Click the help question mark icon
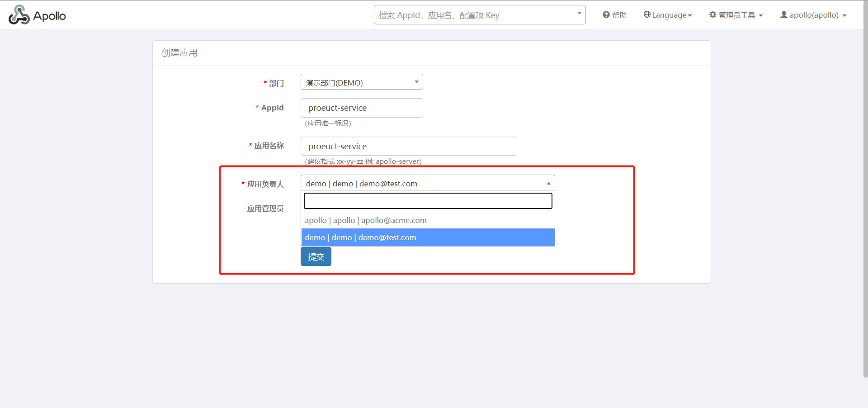 [606, 15]
